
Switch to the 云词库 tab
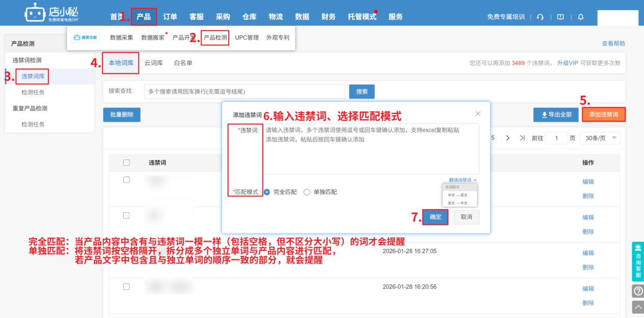(153, 63)
